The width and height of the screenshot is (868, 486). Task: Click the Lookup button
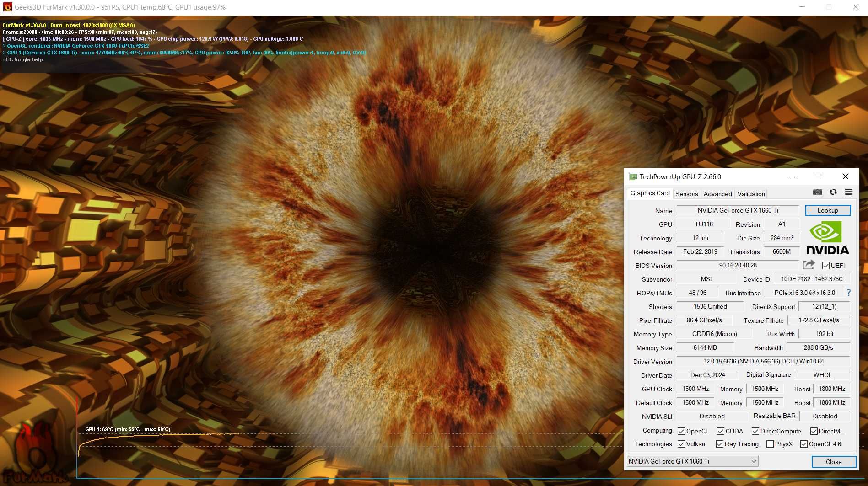pos(828,210)
